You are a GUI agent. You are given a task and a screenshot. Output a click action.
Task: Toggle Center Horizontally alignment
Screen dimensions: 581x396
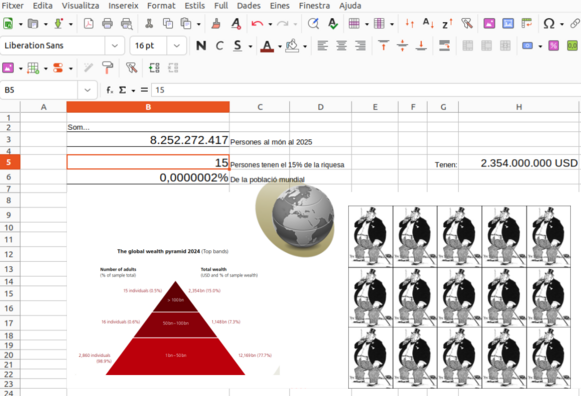(341, 46)
